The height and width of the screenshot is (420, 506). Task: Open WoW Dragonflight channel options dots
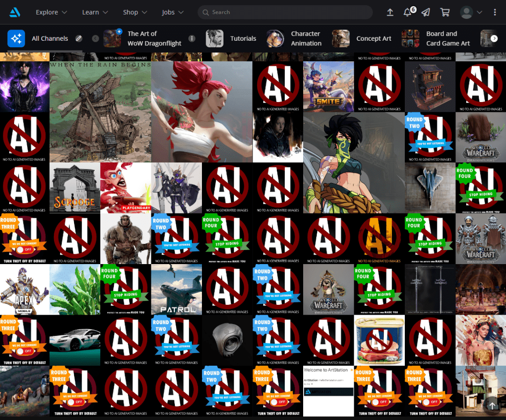point(192,38)
